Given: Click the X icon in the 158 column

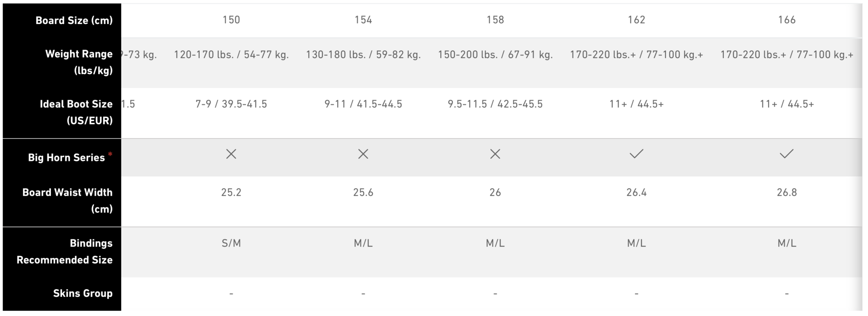Looking at the screenshot, I should coord(495,154).
